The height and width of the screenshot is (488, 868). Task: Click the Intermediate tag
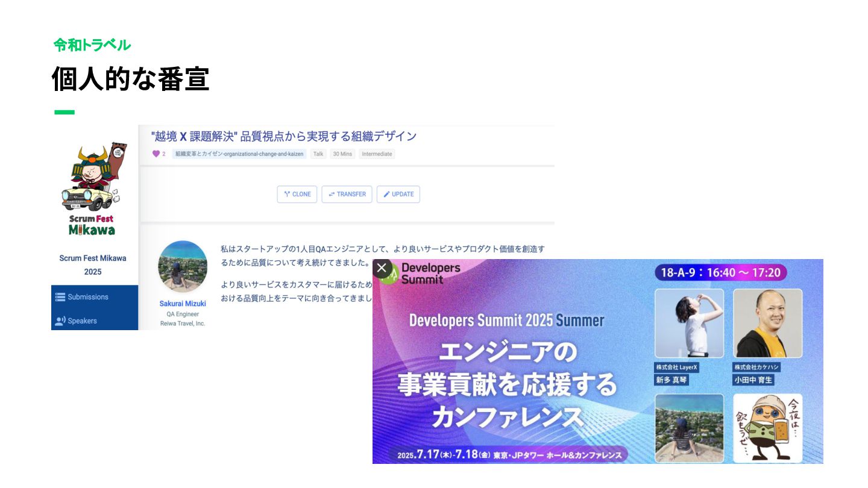pos(377,154)
